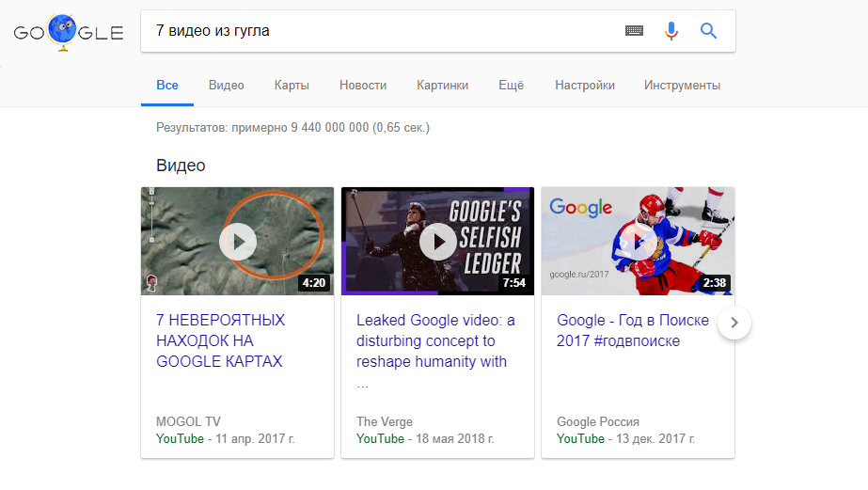Open link 7 НЕВЕРОЯТНЫХ НАХОДОК НА GOOGLE КАРТАХ

click(x=220, y=340)
